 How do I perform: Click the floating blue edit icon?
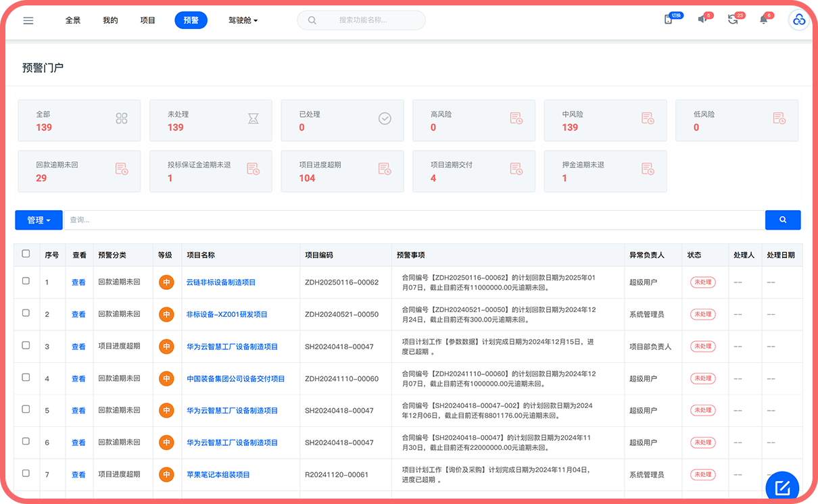[x=782, y=487]
